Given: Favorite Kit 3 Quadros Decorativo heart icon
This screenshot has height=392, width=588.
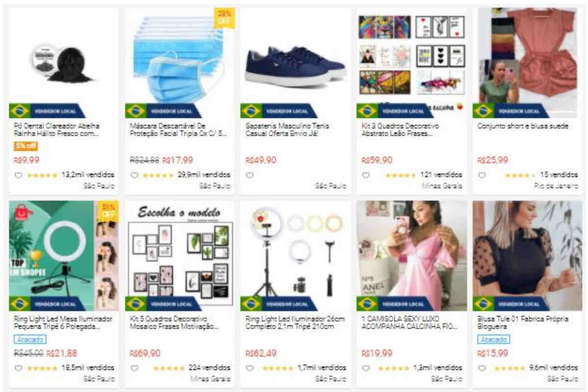Looking at the screenshot, I should coord(366,175).
